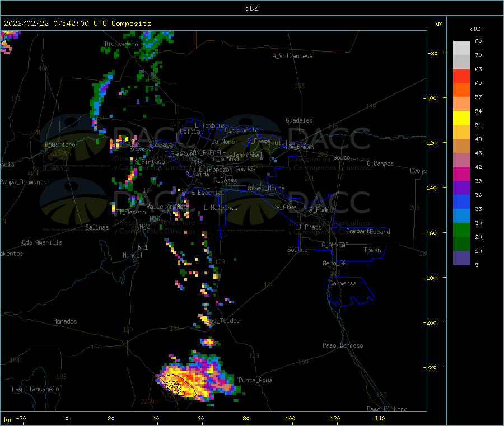Viewport: 504px width, 426px height.
Task: Select the light blue 30-35 dBZ legend band
Action: 461,216
